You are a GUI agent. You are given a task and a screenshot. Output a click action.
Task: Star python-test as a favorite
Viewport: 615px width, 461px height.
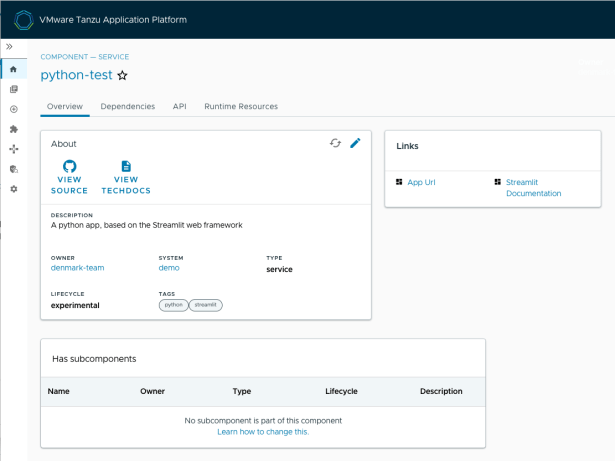[x=122, y=75]
